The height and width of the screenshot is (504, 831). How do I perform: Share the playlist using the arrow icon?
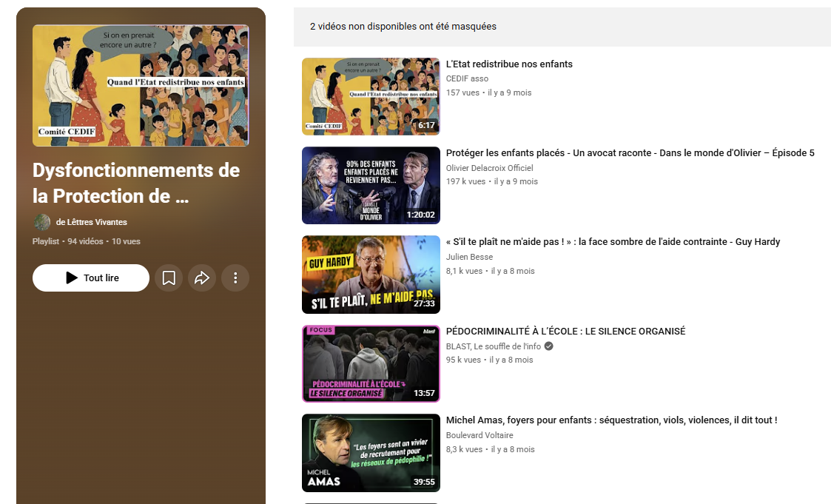tap(202, 278)
